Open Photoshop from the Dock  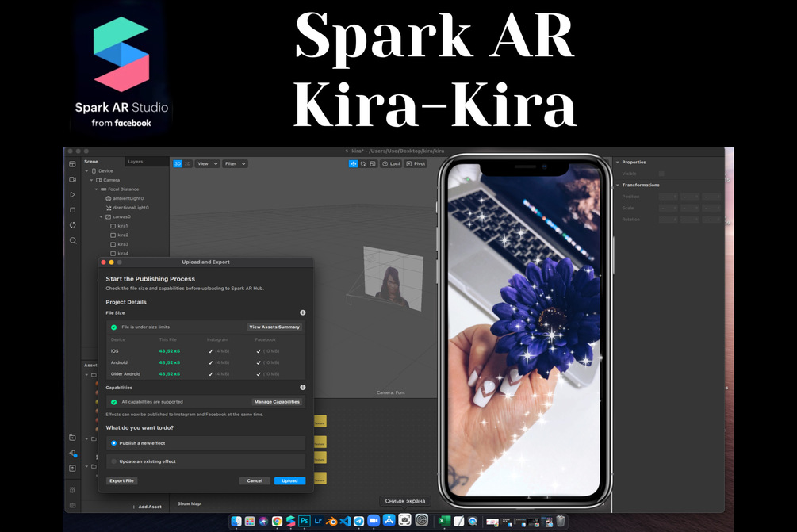tap(305, 521)
